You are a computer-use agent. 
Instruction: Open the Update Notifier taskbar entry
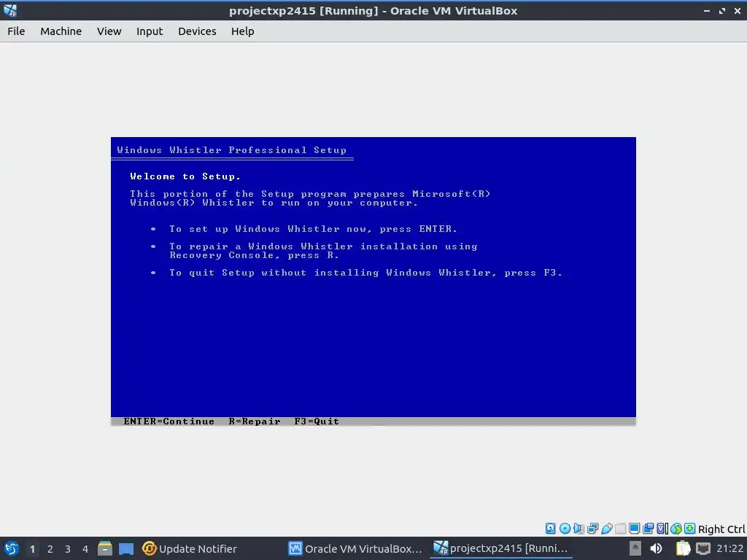[x=190, y=548]
